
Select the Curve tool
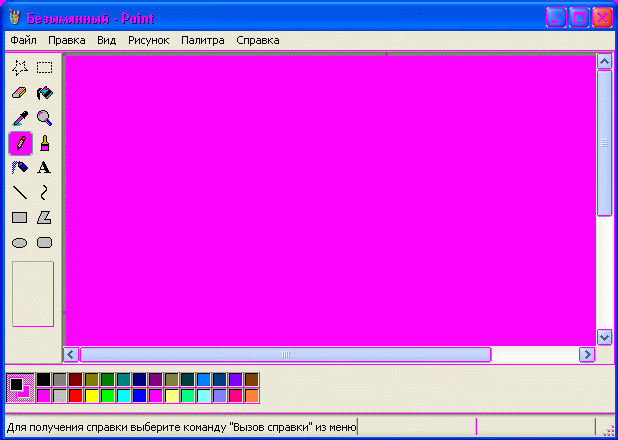[x=44, y=193]
